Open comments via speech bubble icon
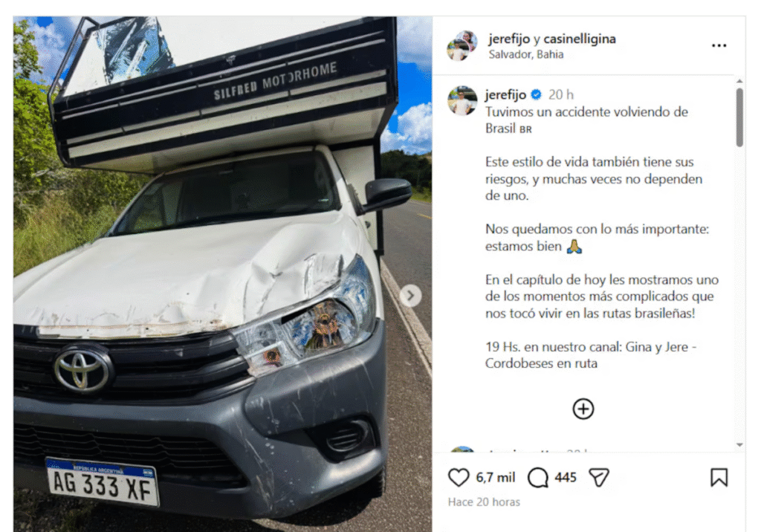The image size is (761, 532). pos(538,478)
